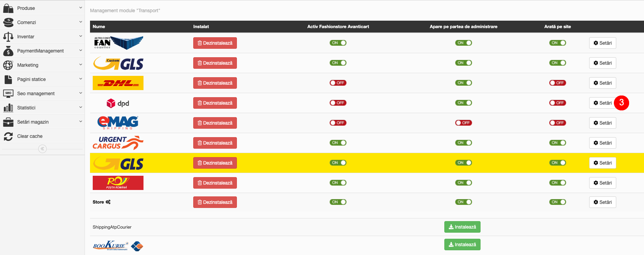This screenshot has width=644, height=255.
Task: Expand Inventar menu chevron
Action: [x=81, y=36]
